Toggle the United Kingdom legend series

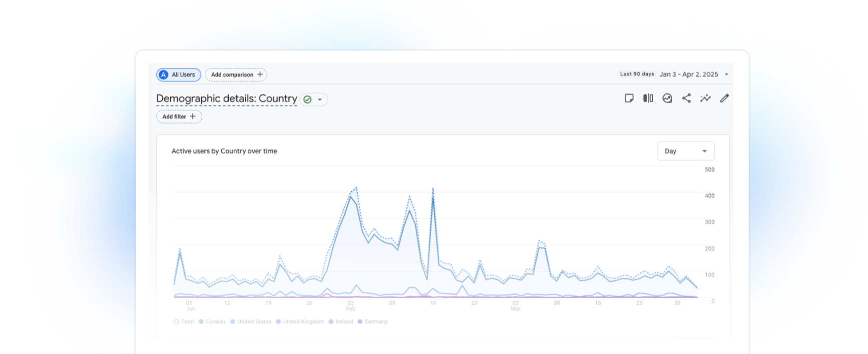pyautogui.click(x=300, y=321)
